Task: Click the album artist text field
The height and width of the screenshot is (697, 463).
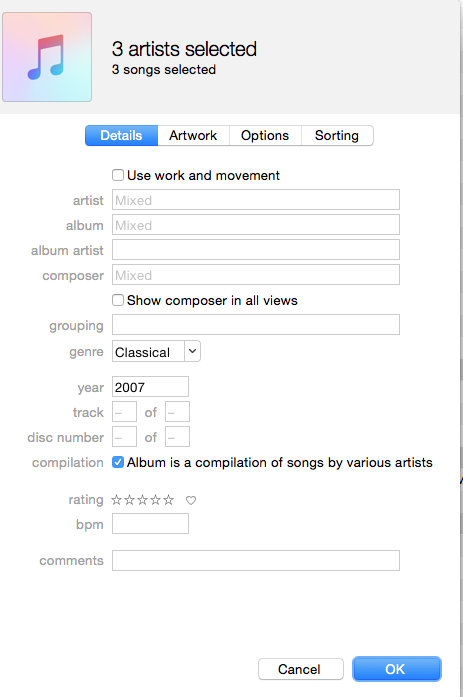Action: (x=255, y=250)
